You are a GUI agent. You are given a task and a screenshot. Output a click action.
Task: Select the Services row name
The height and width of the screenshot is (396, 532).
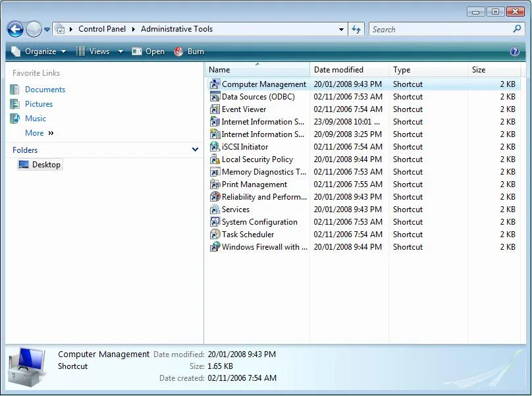coord(236,210)
